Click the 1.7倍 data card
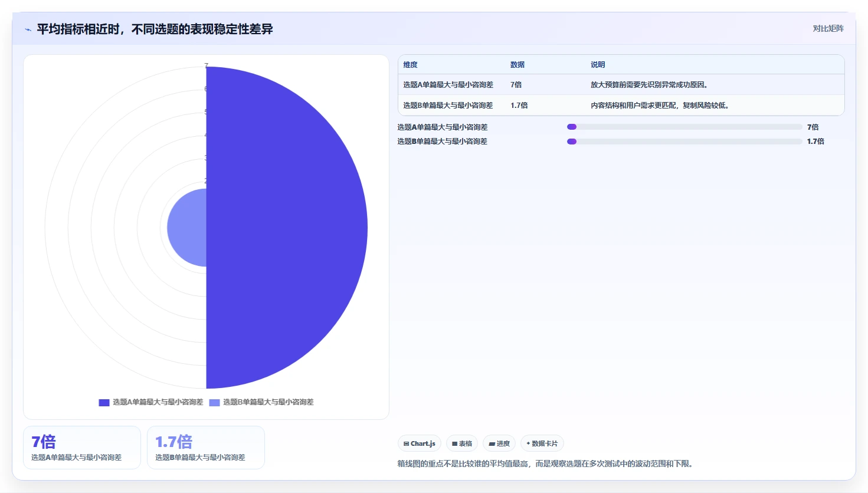The image size is (868, 493). 206,448
